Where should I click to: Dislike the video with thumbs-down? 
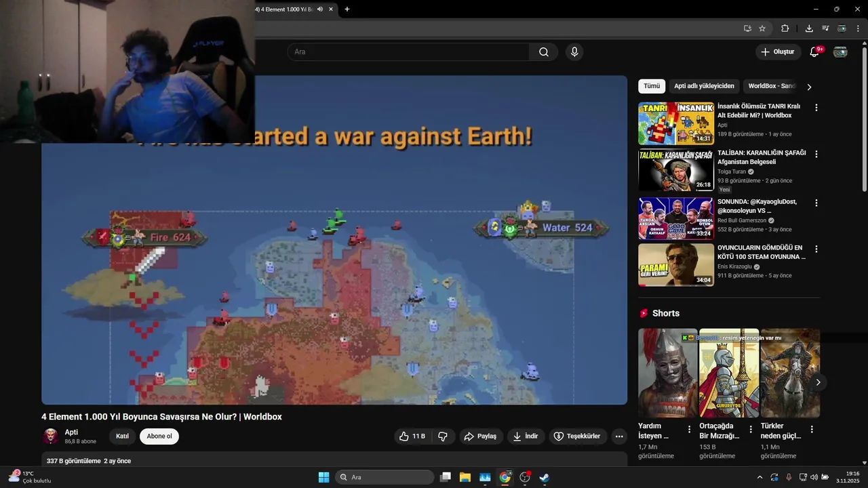point(443,436)
